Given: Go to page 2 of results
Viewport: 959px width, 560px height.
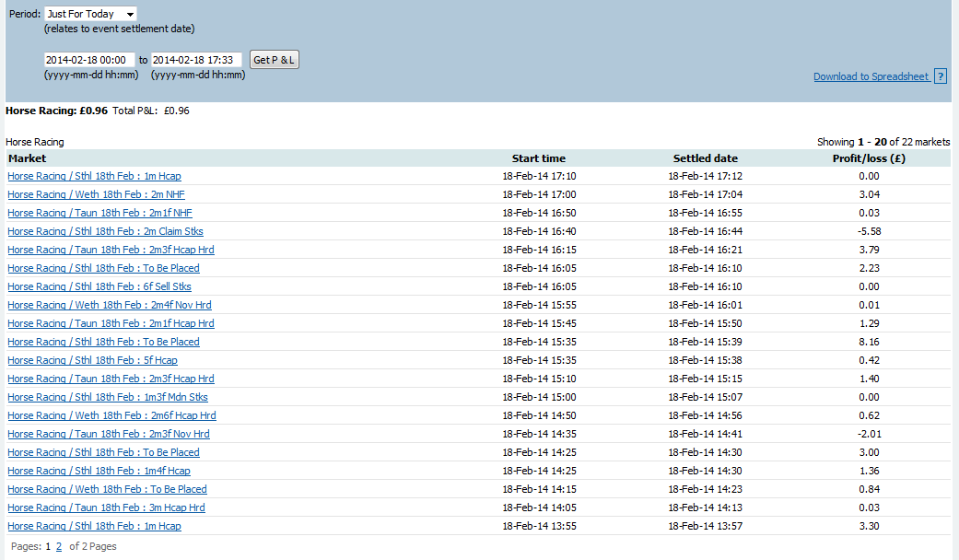Looking at the screenshot, I should tap(59, 546).
